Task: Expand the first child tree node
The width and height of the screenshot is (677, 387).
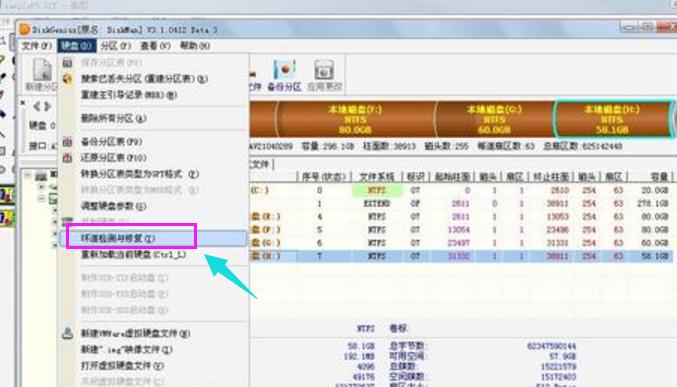Action: click(x=41, y=187)
